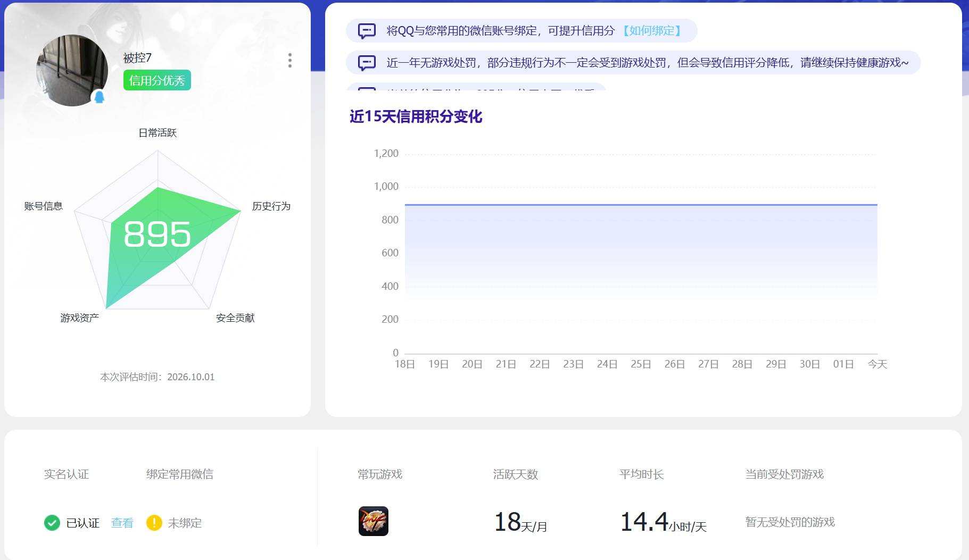The width and height of the screenshot is (969, 560).
Task: Click the 18天/月 active days value
Action: [520, 522]
